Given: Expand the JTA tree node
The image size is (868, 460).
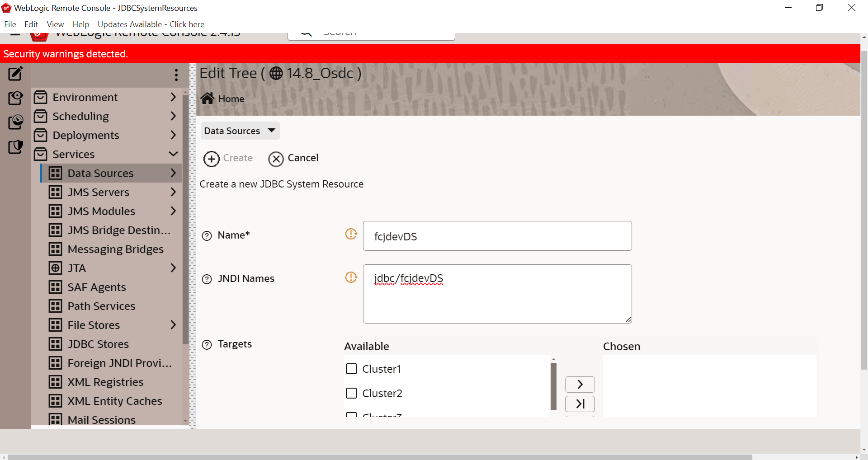Looking at the screenshot, I should pyautogui.click(x=173, y=268).
